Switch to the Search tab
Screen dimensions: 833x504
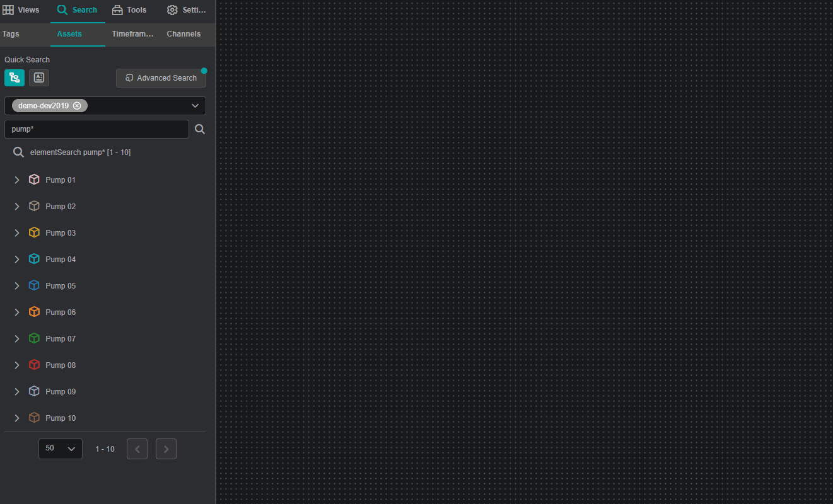[x=78, y=10]
